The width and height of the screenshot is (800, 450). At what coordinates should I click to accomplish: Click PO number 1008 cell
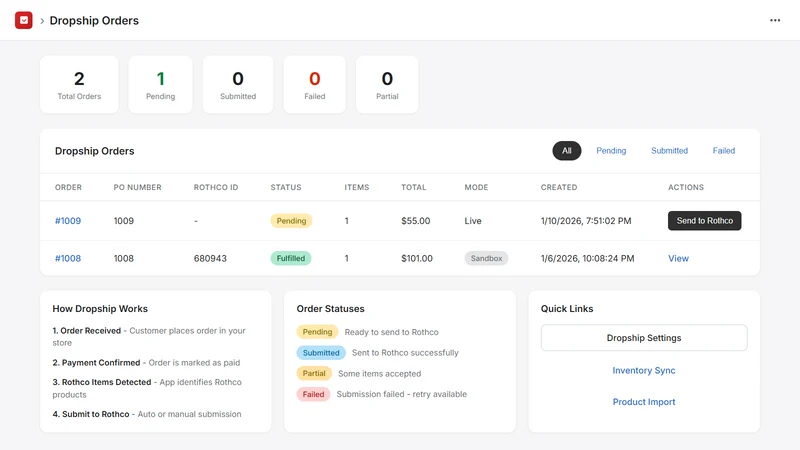point(123,258)
